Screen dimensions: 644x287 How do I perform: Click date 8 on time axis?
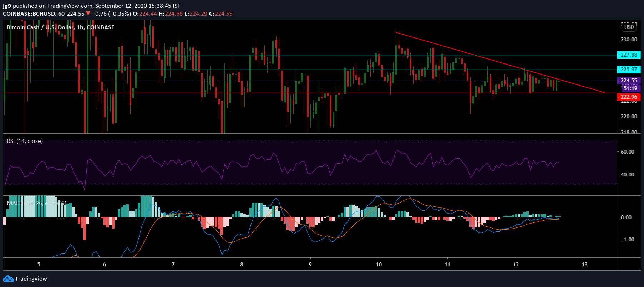click(x=242, y=265)
